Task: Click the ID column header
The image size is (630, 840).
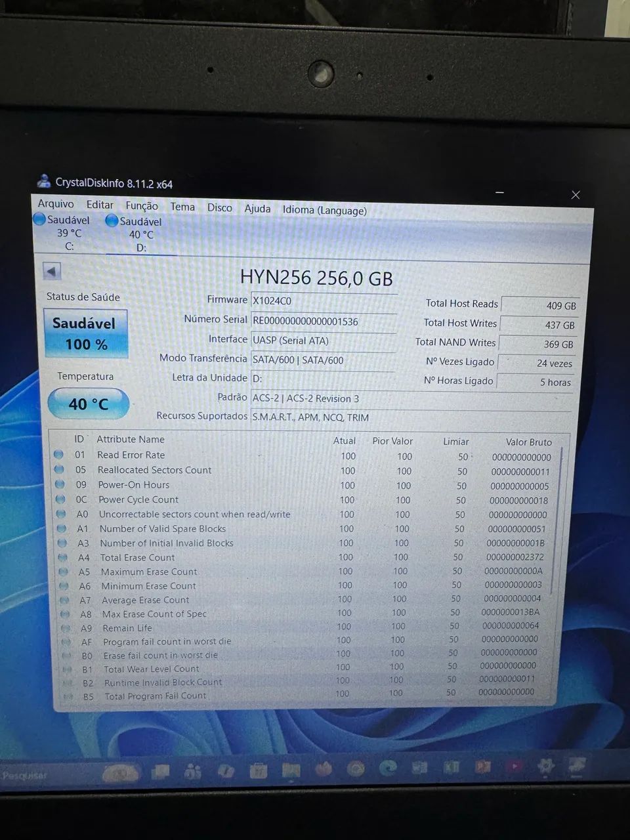Action: (x=79, y=438)
